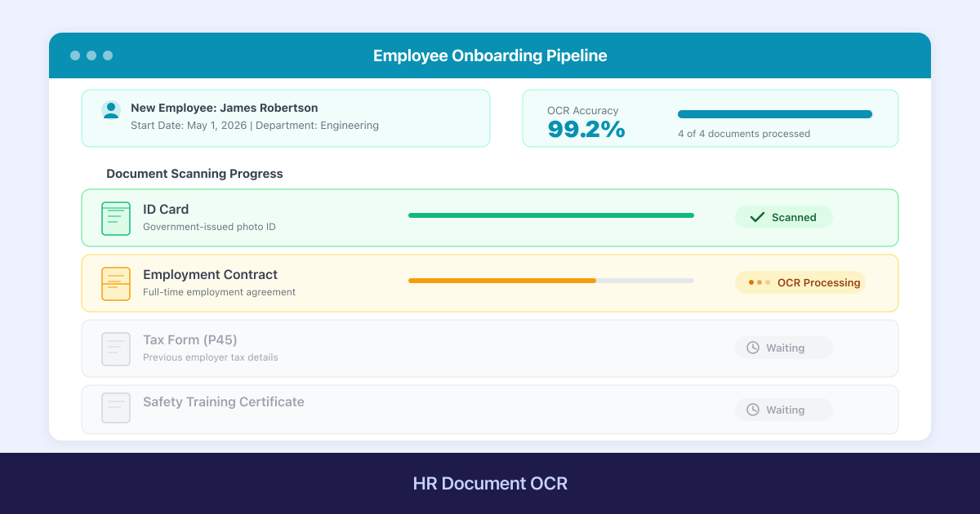
Task: Click the employee avatar icon beside James Robertson
Action: tap(110, 109)
